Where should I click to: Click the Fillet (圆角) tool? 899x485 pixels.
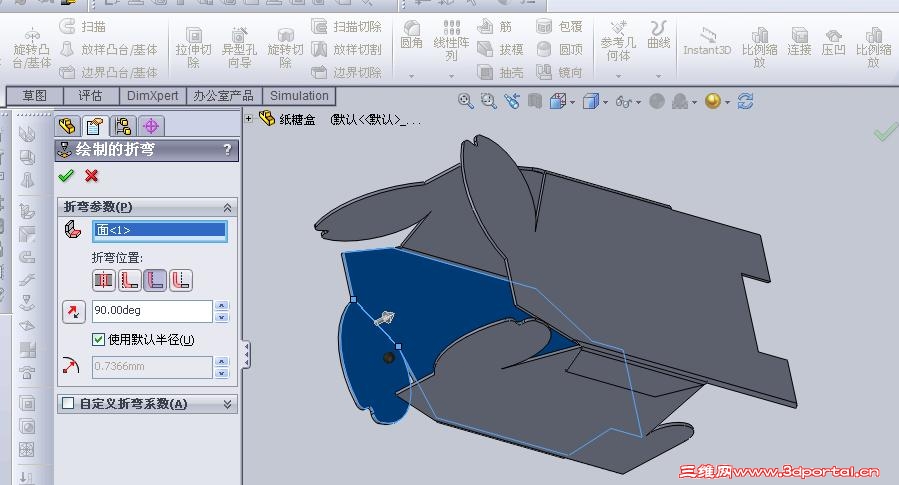(411, 36)
